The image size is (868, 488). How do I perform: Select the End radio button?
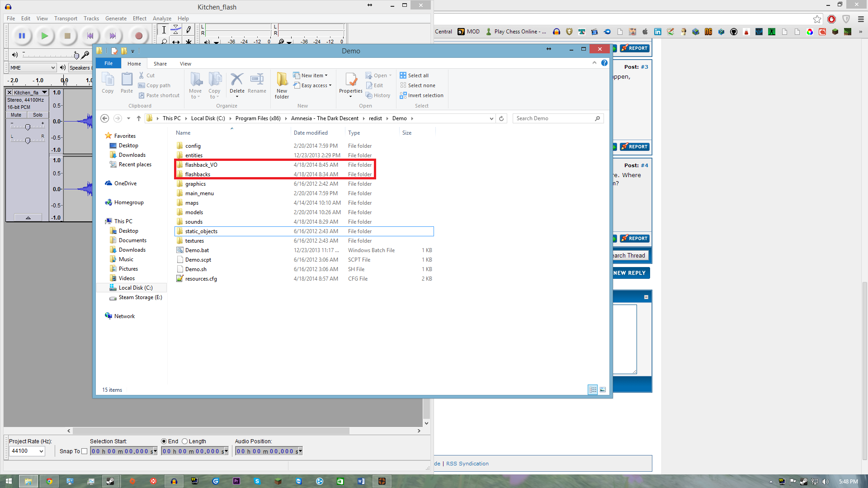(164, 441)
